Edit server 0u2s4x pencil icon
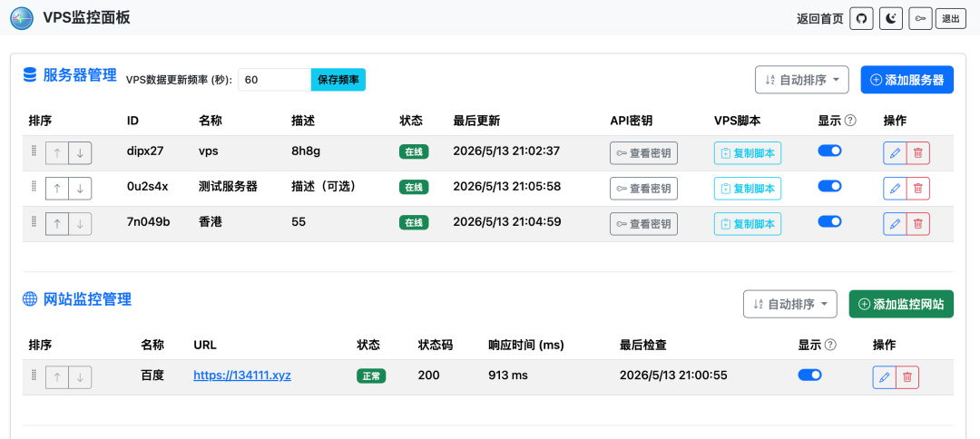 tap(895, 188)
